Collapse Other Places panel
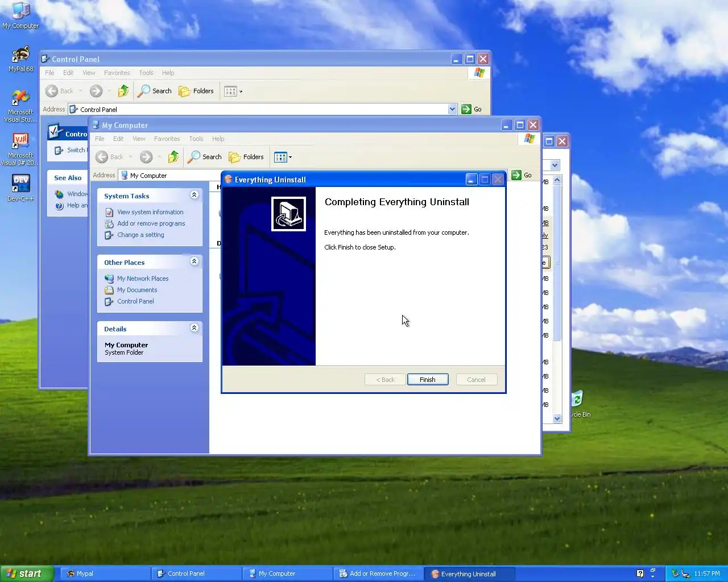 point(194,261)
